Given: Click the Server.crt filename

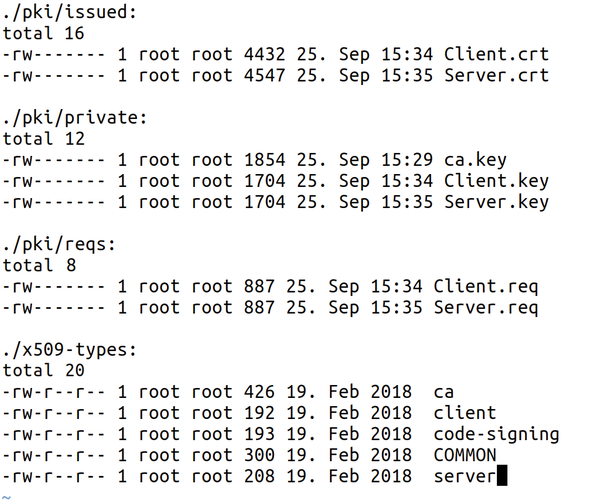Looking at the screenshot, I should coord(496,75).
